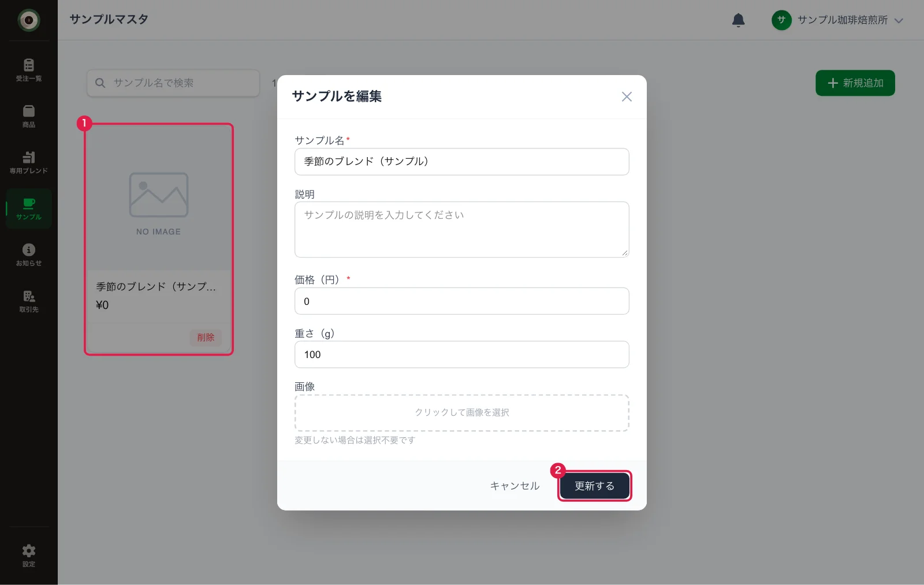Viewport: 924px width, 585px height.
Task: Click the サンプル名 input field
Action: [x=462, y=162]
